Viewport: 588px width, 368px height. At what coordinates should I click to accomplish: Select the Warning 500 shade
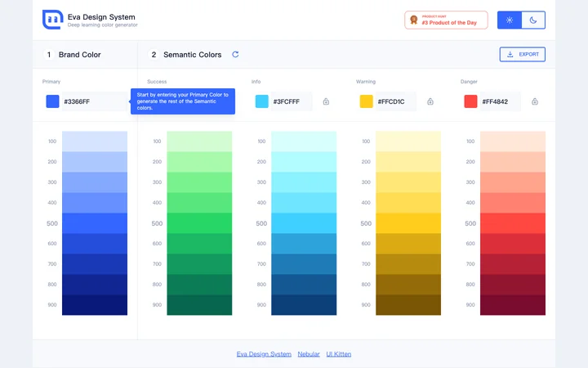408,223
